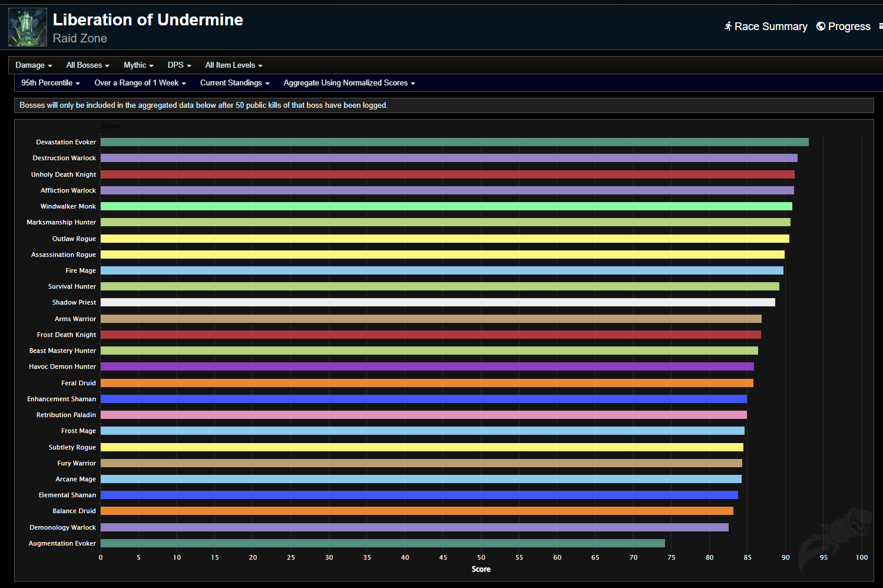Image resolution: width=883 pixels, height=588 pixels.
Task: Click the Liberation of Undermine zone icon
Action: (x=28, y=27)
